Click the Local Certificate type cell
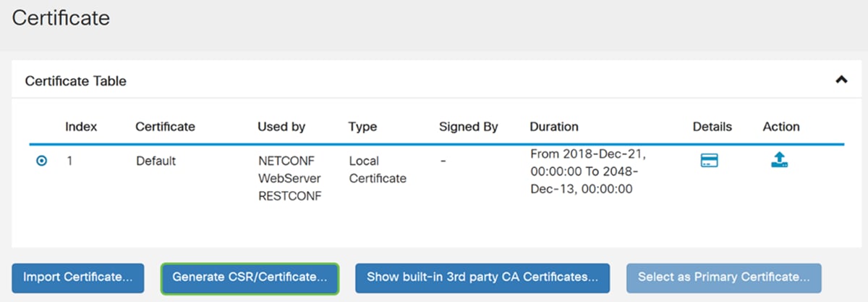 pos(378,169)
